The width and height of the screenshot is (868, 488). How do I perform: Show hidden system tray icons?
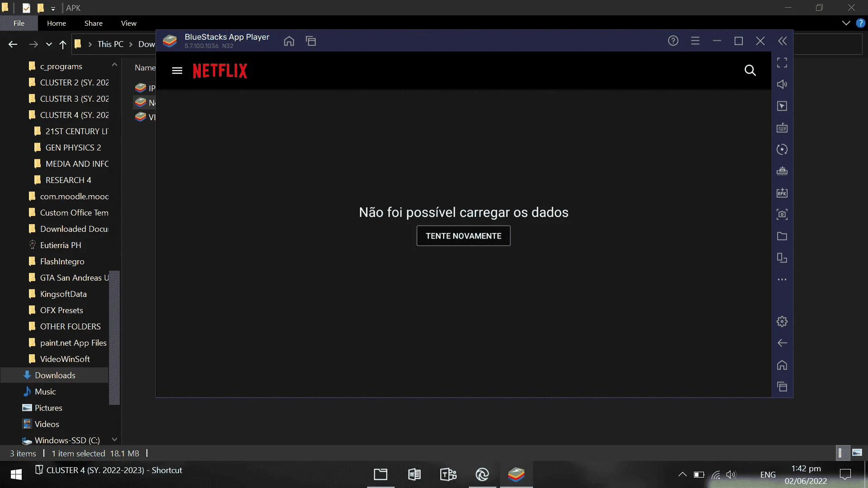click(683, 474)
